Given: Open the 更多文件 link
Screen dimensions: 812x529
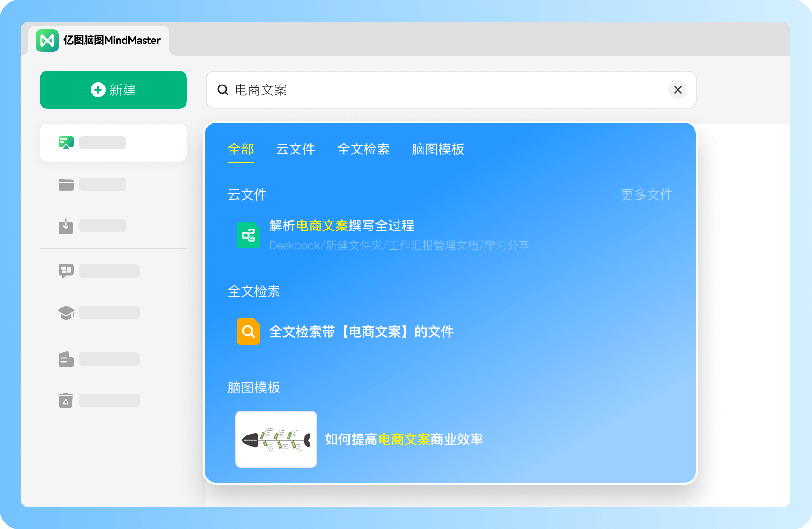Looking at the screenshot, I should 647,195.
